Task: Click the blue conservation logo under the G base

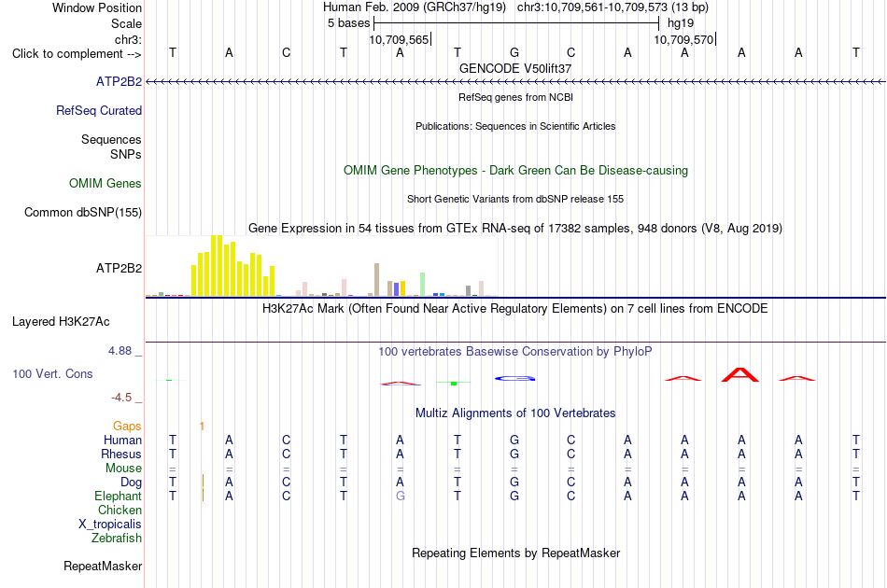Action: [514, 378]
